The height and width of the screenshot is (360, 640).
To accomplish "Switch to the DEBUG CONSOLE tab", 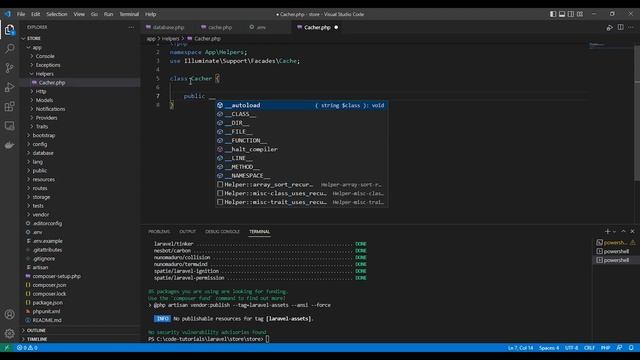I will (222, 231).
